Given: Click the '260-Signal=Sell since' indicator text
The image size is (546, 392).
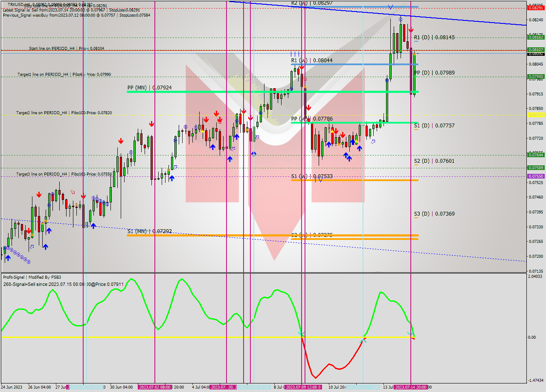Looking at the screenshot, I should pyautogui.click(x=63, y=284).
